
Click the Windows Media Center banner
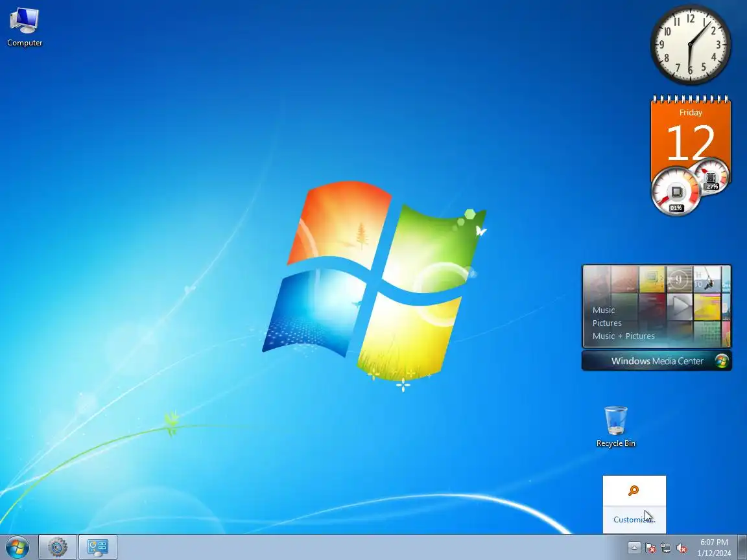pos(656,361)
